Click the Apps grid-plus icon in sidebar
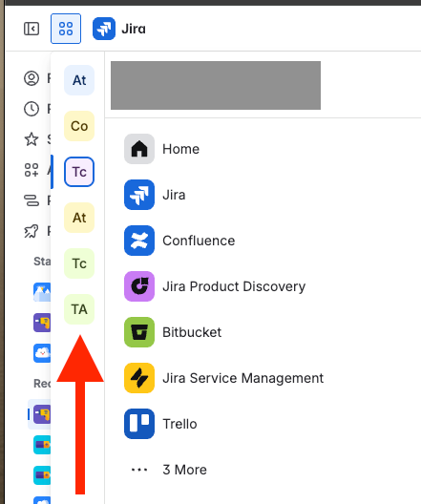This screenshot has width=421, height=504. (32, 170)
